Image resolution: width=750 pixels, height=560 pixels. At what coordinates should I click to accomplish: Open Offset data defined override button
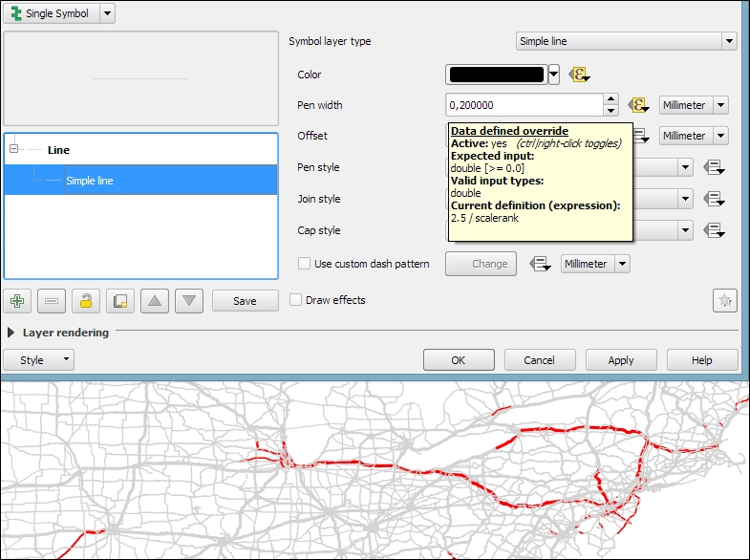pos(641,136)
